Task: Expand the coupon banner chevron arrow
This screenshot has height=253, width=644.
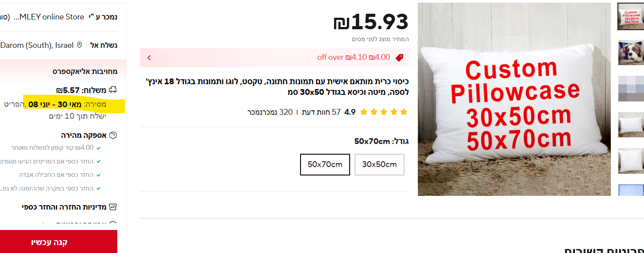Action: pyautogui.click(x=149, y=58)
